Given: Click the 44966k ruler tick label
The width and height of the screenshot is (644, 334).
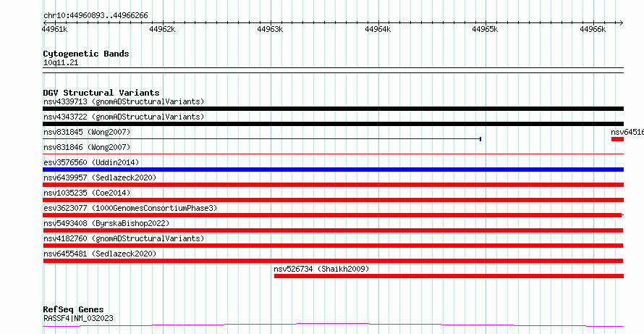Looking at the screenshot, I should (593, 29).
